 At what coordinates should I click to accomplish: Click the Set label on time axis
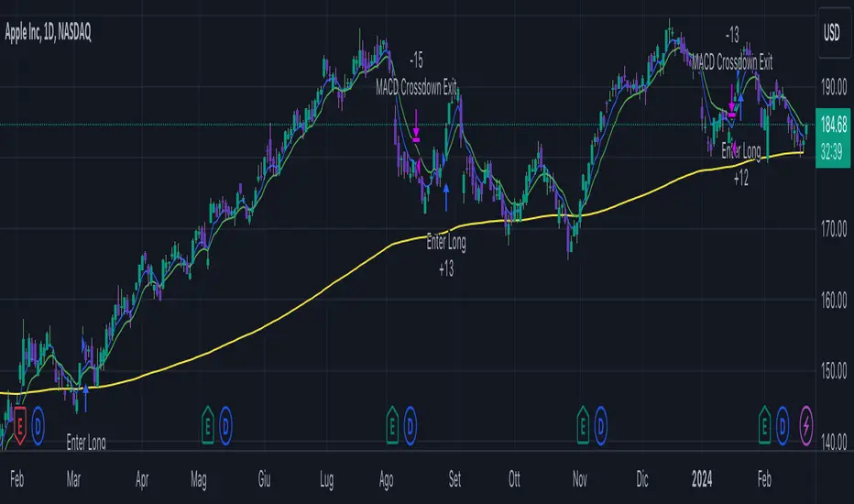coord(454,479)
